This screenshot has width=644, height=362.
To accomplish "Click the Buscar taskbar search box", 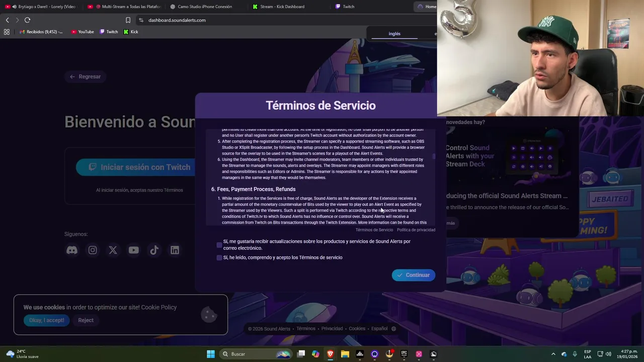I will (257, 354).
